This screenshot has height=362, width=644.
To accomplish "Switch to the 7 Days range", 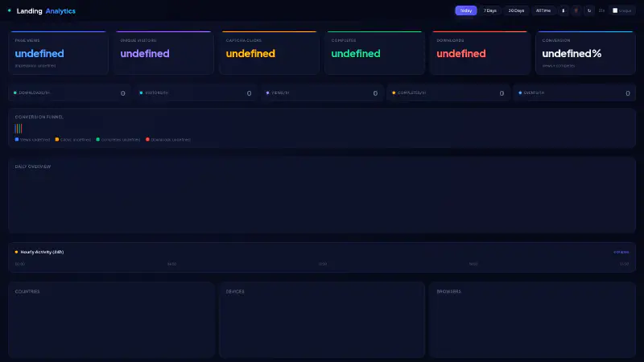I will [489, 10].
